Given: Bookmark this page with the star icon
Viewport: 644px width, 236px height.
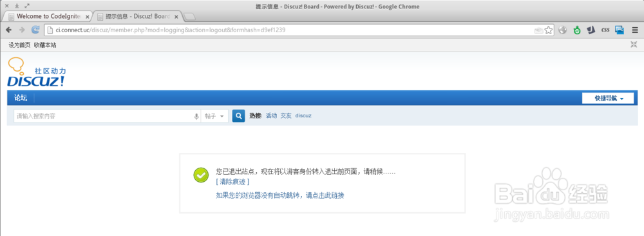Looking at the screenshot, I should 549,30.
